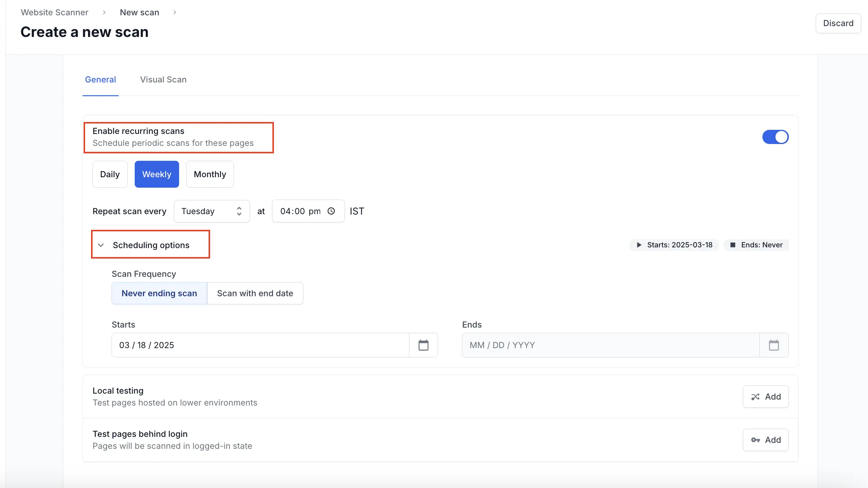This screenshot has width=868, height=488.
Task: Select Never ending scan option
Action: click(159, 293)
